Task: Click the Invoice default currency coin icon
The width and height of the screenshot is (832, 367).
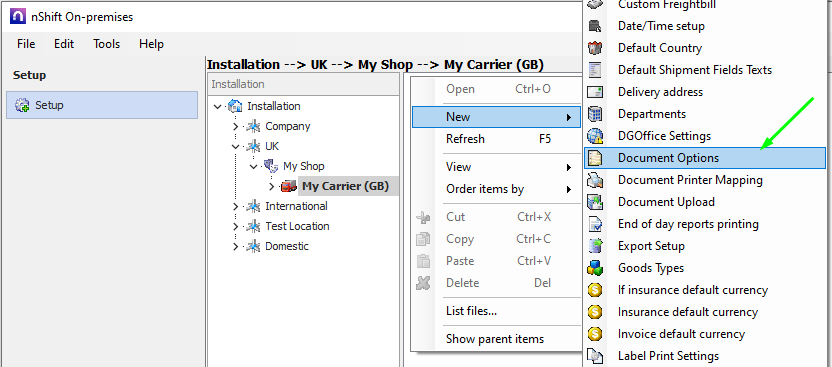Action: (x=595, y=334)
